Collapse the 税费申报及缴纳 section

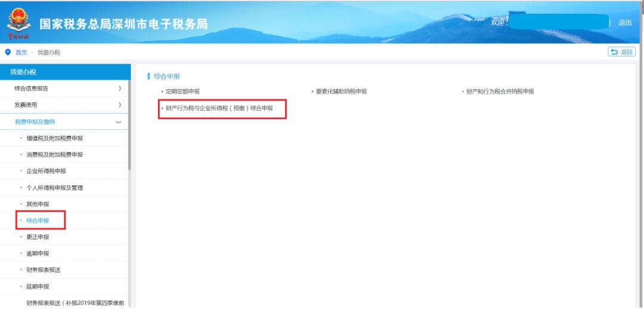(x=118, y=122)
